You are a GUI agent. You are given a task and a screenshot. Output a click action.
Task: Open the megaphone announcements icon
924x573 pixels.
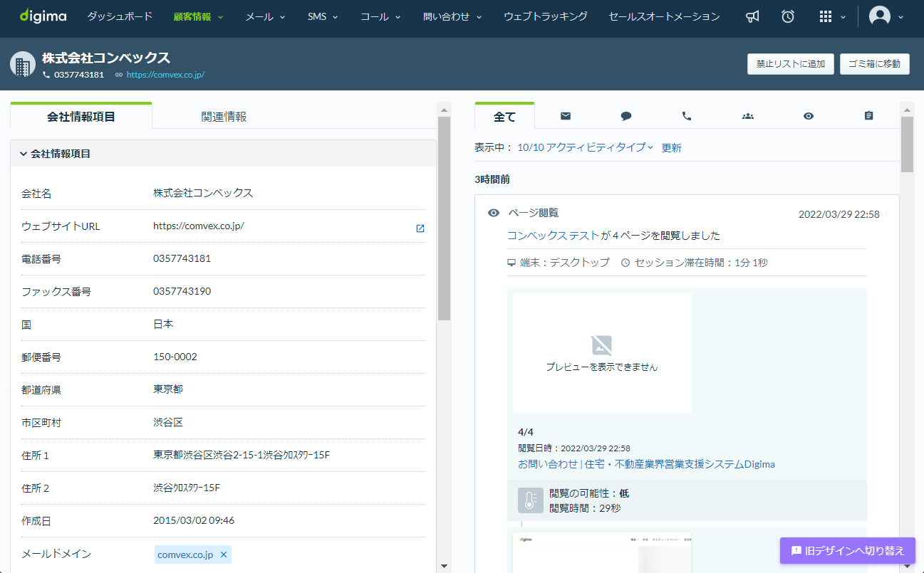(752, 16)
